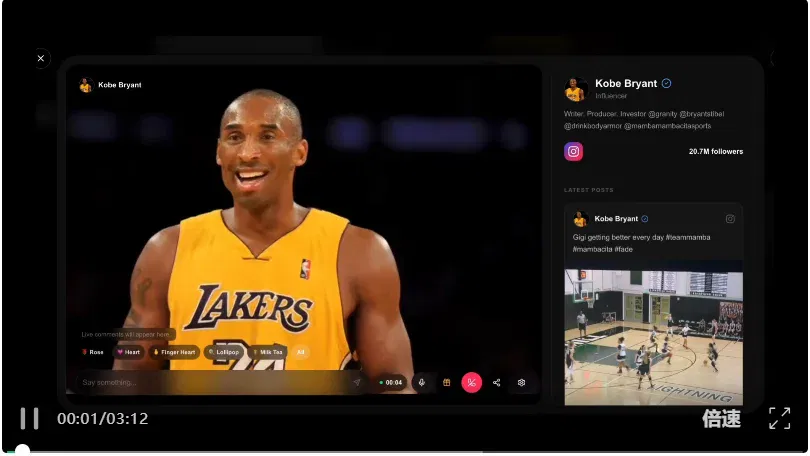Open the 倍速 playback speed option
Viewport: 810px width, 456px height.
click(721, 418)
